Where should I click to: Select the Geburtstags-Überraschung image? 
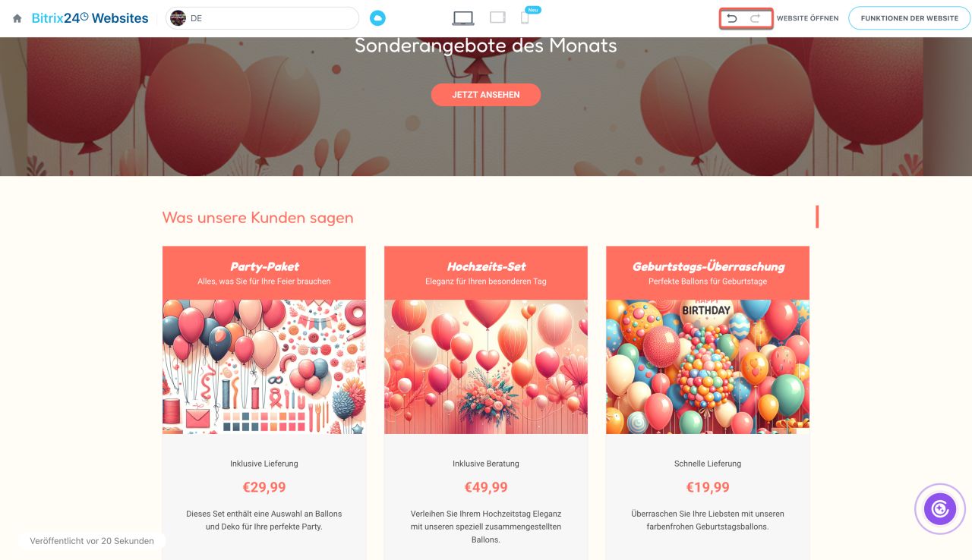(708, 367)
